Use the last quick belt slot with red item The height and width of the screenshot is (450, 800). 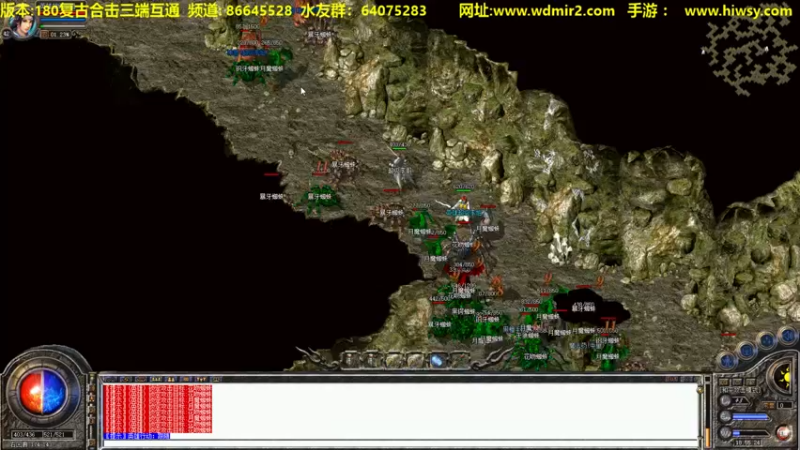click(x=460, y=360)
